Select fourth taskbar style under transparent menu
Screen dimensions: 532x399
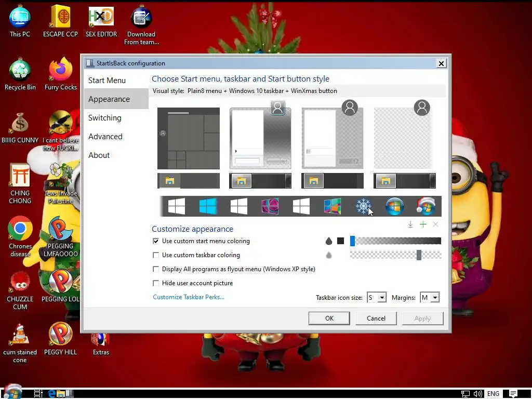coord(404,181)
